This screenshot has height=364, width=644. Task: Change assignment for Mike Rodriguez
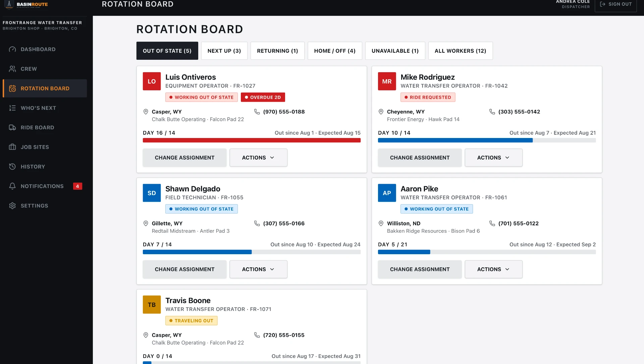pos(420,157)
